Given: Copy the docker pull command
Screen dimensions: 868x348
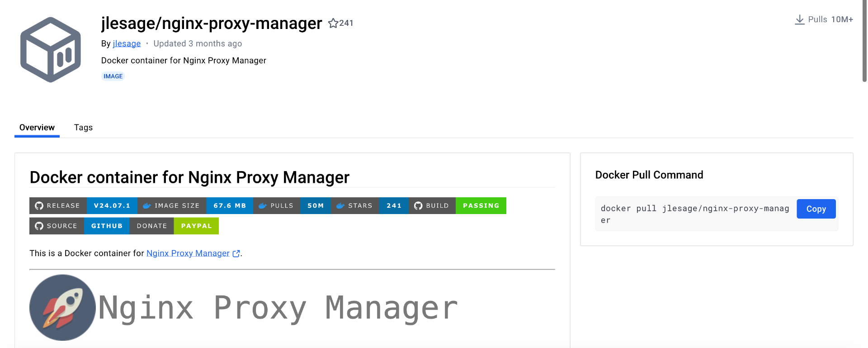Looking at the screenshot, I should point(816,209).
